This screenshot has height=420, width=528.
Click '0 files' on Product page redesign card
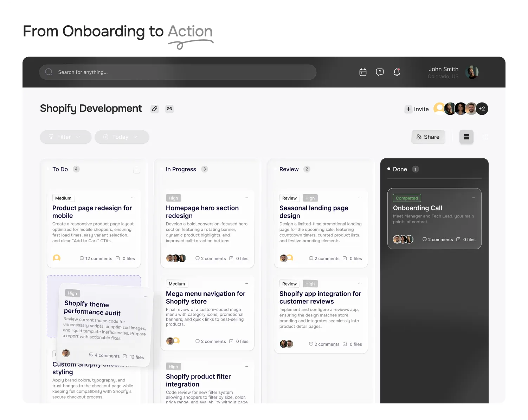click(x=125, y=258)
